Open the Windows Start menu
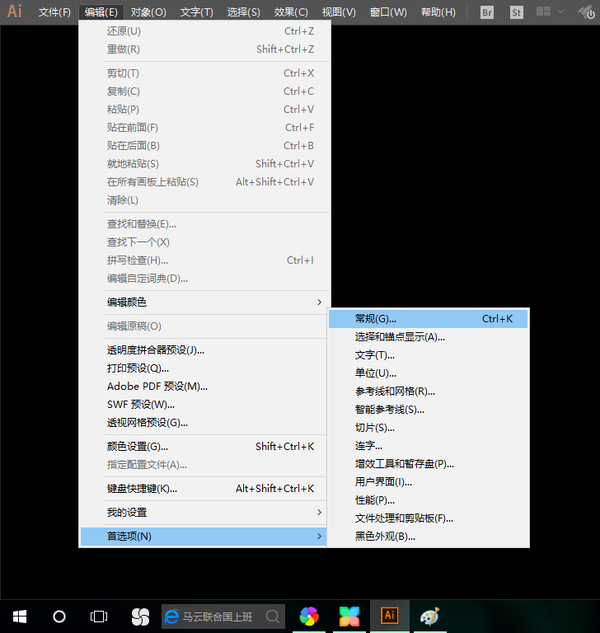Screen dimensions: 600x633 19,616
